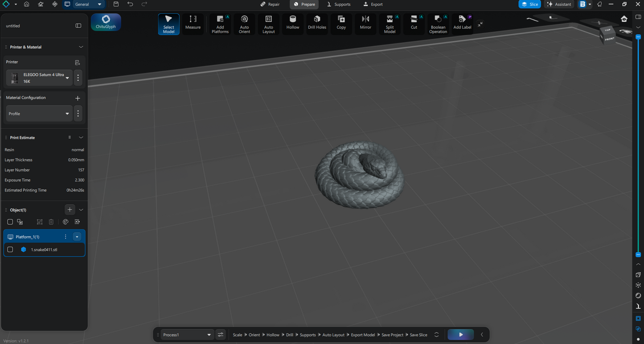The width and height of the screenshot is (644, 344).
Task: Open the General workspace dropdown
Action: pos(89,4)
